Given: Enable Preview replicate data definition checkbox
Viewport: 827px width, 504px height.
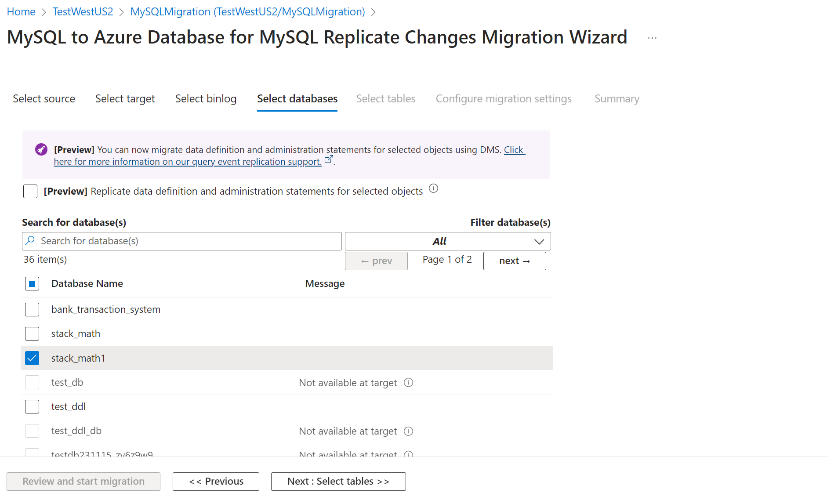Looking at the screenshot, I should [30, 191].
